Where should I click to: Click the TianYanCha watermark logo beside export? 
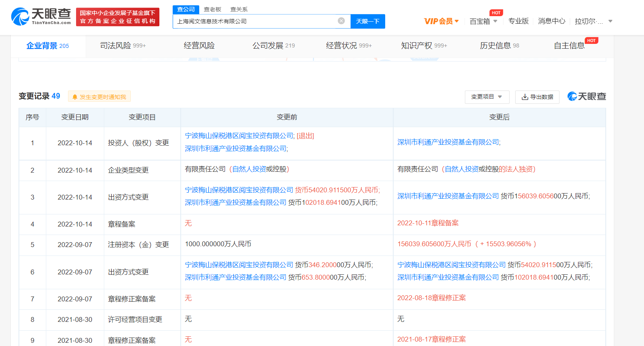[586, 97]
